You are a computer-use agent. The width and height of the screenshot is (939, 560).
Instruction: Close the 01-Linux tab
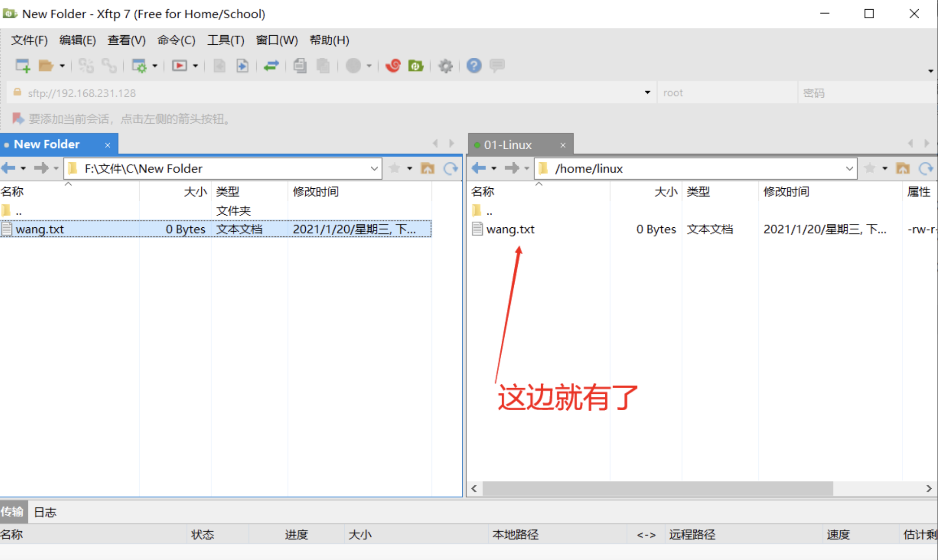coord(563,145)
